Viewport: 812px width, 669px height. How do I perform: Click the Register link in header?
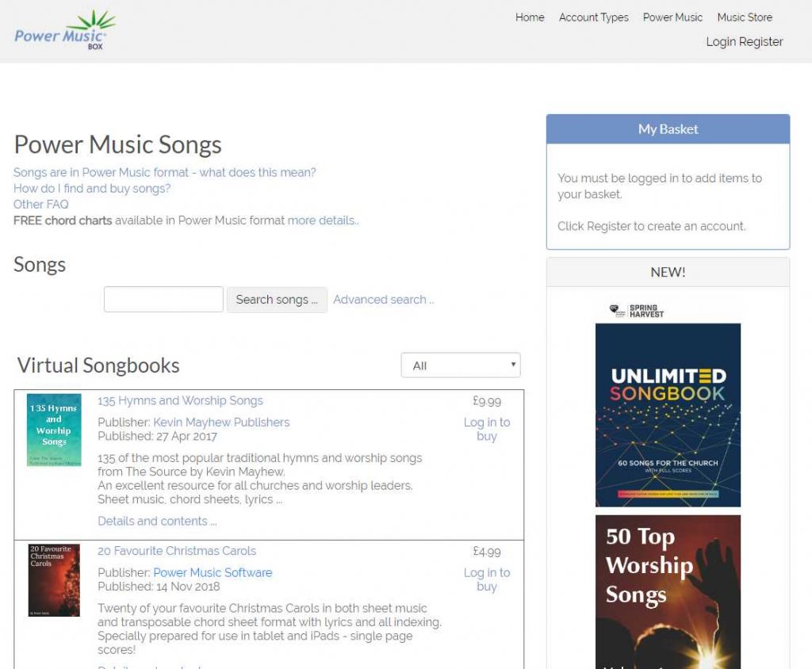tap(760, 41)
